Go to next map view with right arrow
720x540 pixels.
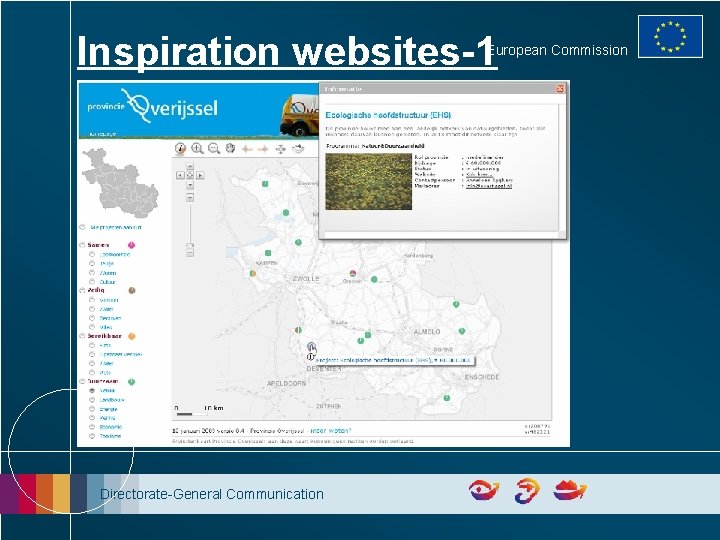[263, 149]
